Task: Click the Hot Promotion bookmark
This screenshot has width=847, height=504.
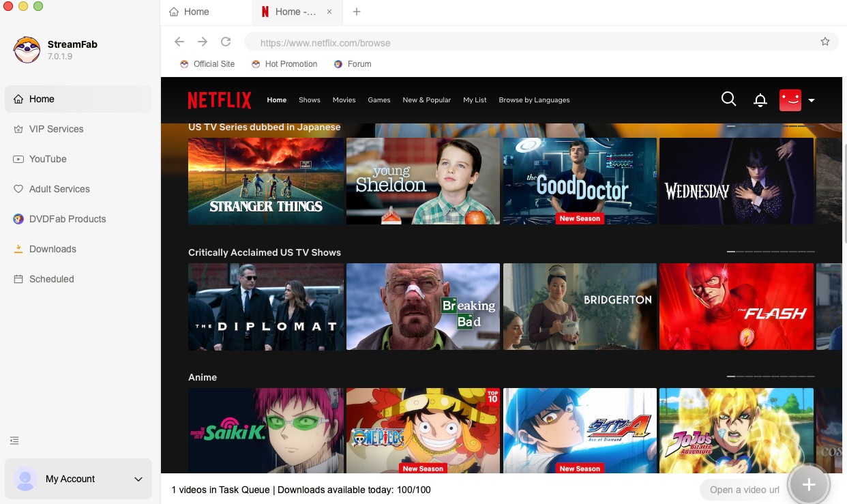Action: pos(284,64)
